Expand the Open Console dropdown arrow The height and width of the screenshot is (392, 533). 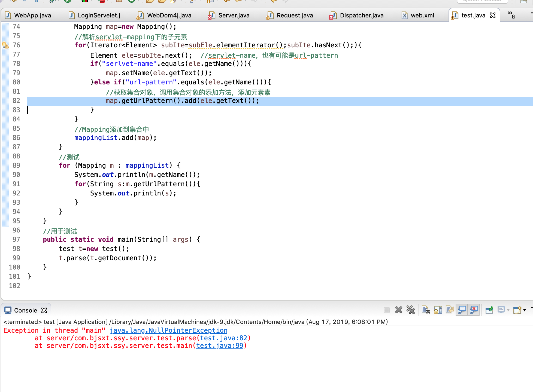coord(525,310)
